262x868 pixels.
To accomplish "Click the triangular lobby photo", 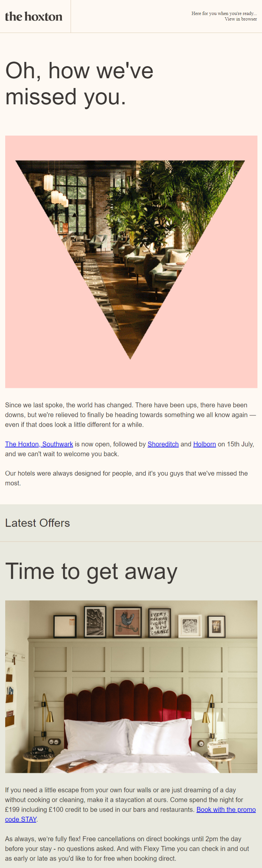I will 131,236.
